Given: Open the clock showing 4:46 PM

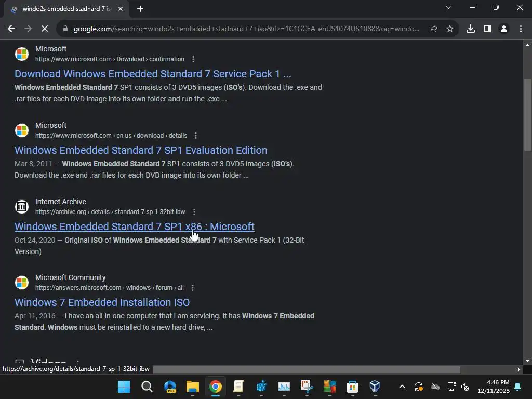Looking at the screenshot, I should [x=494, y=387].
